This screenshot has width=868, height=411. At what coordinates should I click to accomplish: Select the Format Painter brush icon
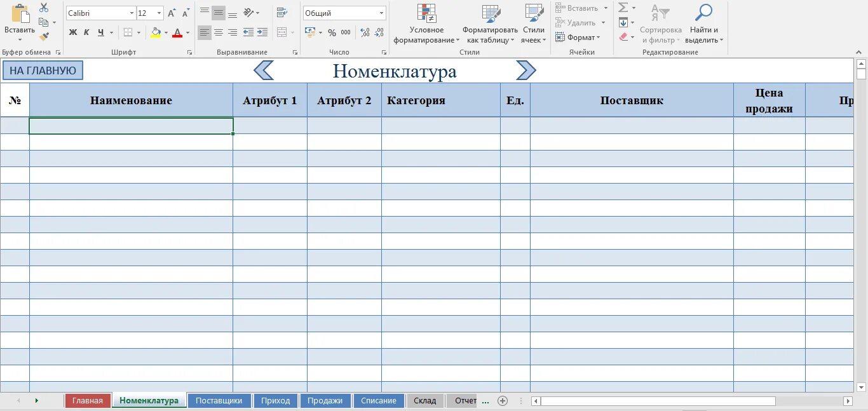tap(44, 37)
